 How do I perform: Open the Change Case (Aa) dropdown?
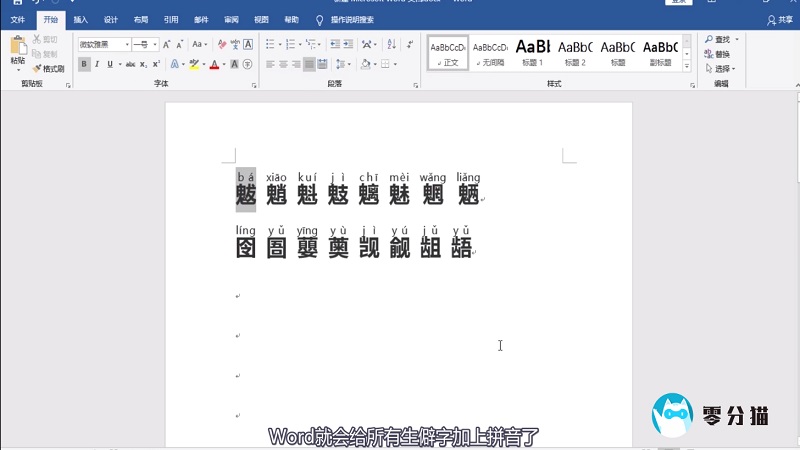pos(199,44)
